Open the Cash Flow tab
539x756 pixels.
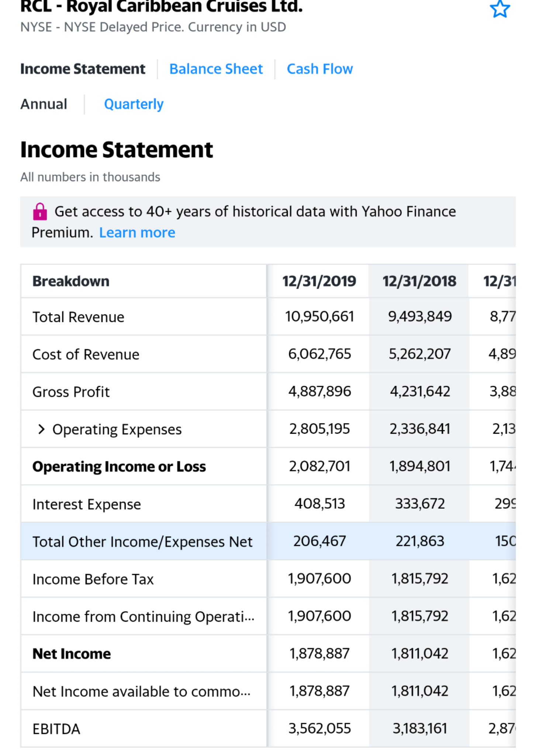click(x=320, y=69)
